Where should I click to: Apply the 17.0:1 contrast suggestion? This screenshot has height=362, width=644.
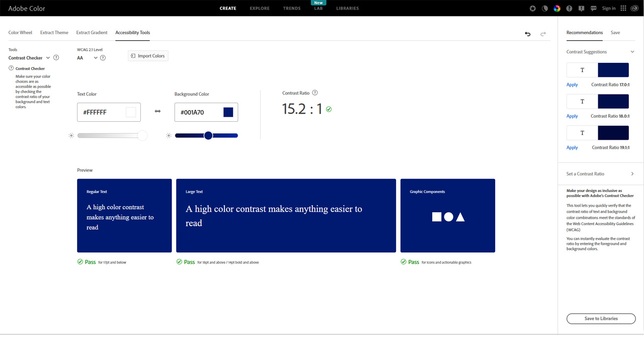[572, 85]
